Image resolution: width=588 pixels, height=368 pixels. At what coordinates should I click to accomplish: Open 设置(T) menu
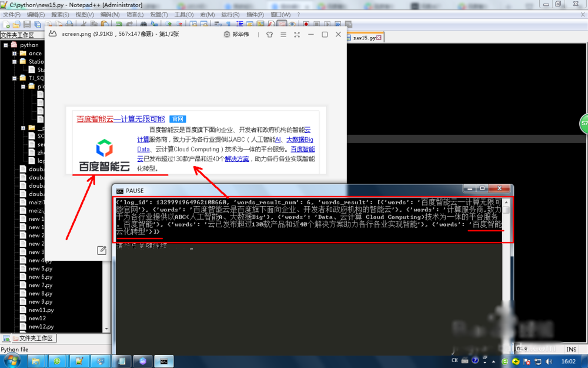click(x=159, y=14)
